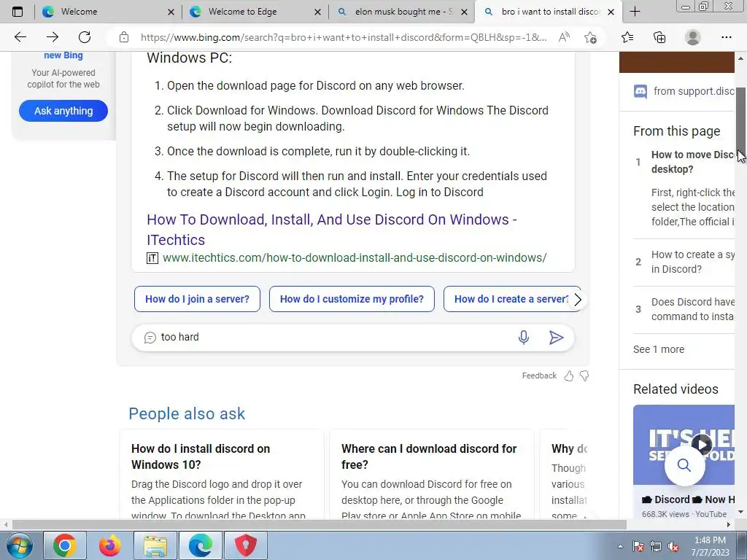Open Edge Settings and more menu
Image resolution: width=747 pixels, height=560 pixels.
click(726, 37)
